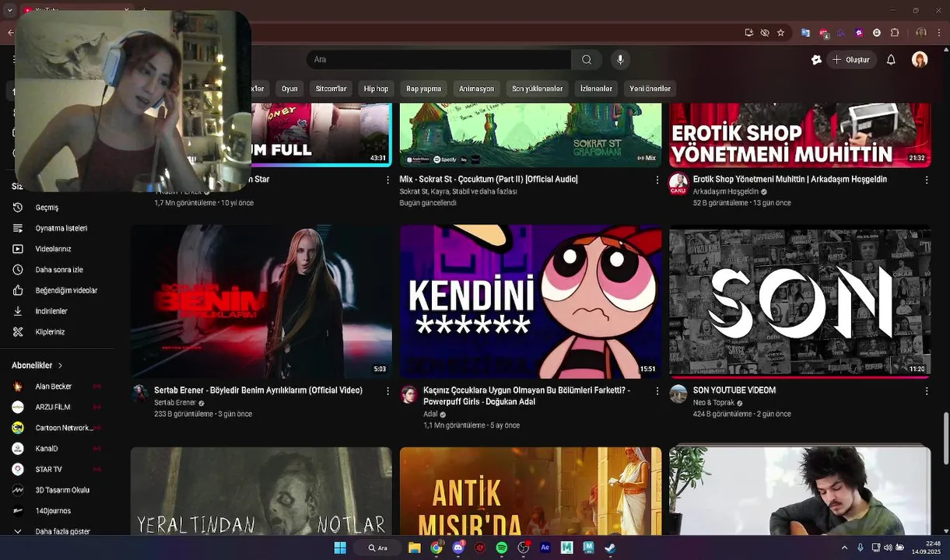This screenshot has width=950, height=560.
Task: Click the Windows taskbar search Ara
Action: pyautogui.click(x=379, y=548)
